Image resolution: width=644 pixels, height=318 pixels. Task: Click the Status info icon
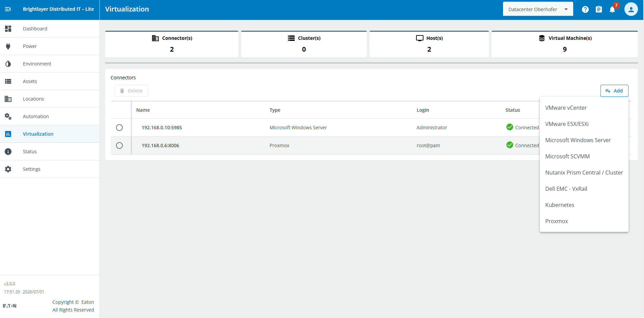point(8,152)
